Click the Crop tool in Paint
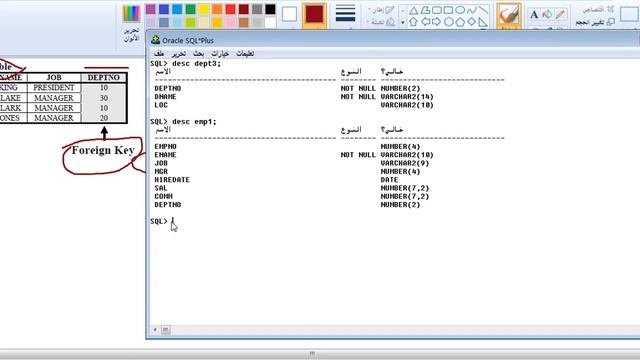The height and width of the screenshot is (360, 640). pos(599,9)
